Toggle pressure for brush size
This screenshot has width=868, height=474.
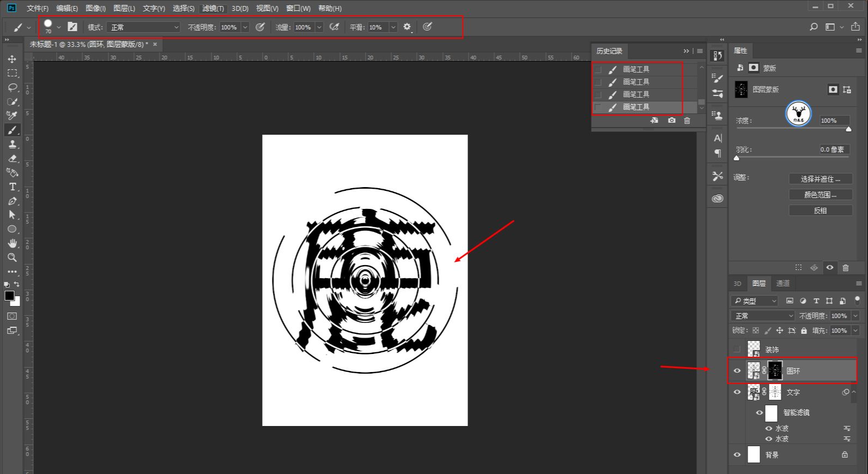tap(427, 27)
